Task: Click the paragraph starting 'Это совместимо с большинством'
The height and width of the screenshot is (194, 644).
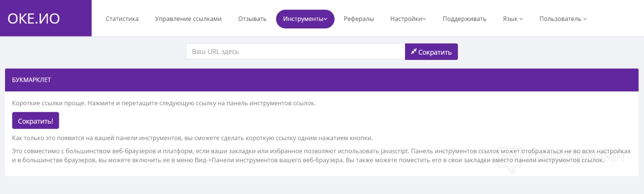Action: coord(321,156)
